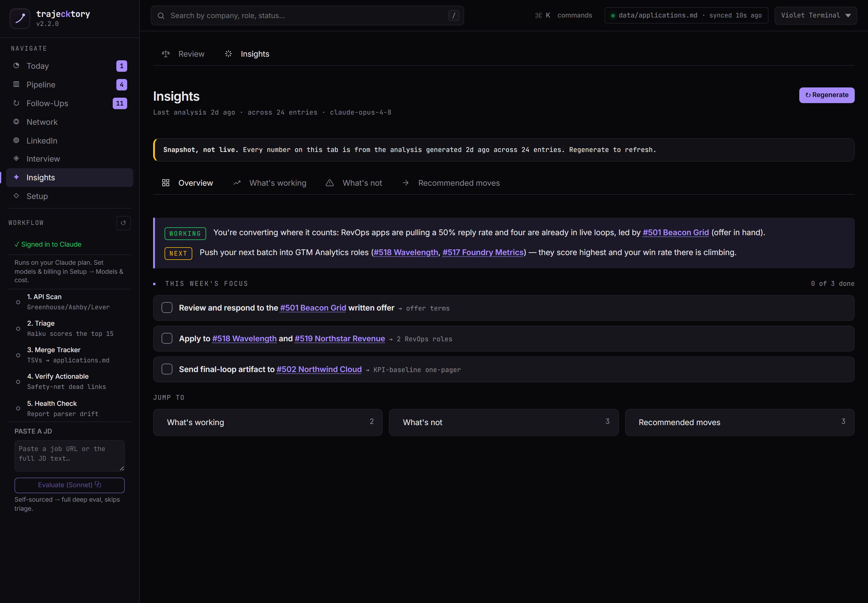Click the LinkedIn globe icon
The image size is (868, 603).
16,140
